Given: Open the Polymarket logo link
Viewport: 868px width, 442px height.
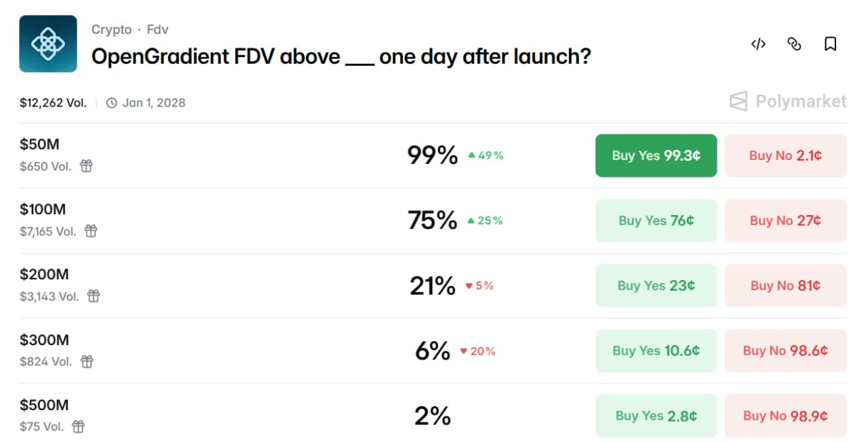Looking at the screenshot, I should [788, 102].
